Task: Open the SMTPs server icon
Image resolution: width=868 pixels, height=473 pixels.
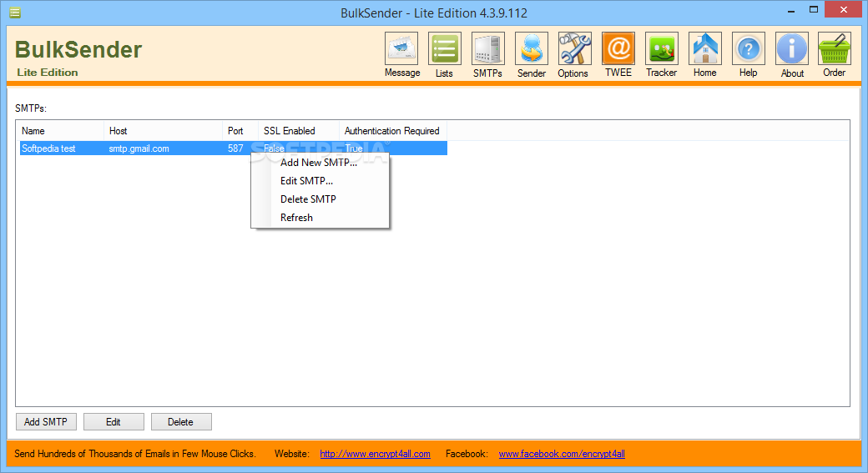Action: click(x=487, y=48)
